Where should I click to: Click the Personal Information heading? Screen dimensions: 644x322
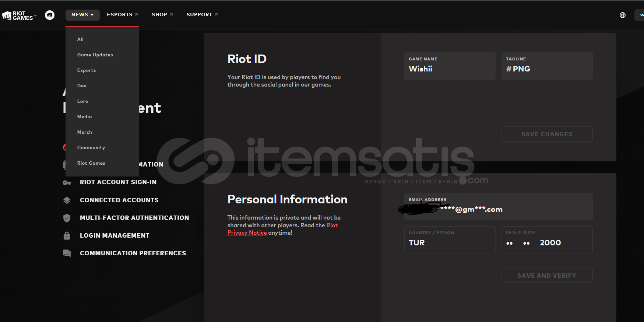tap(288, 199)
